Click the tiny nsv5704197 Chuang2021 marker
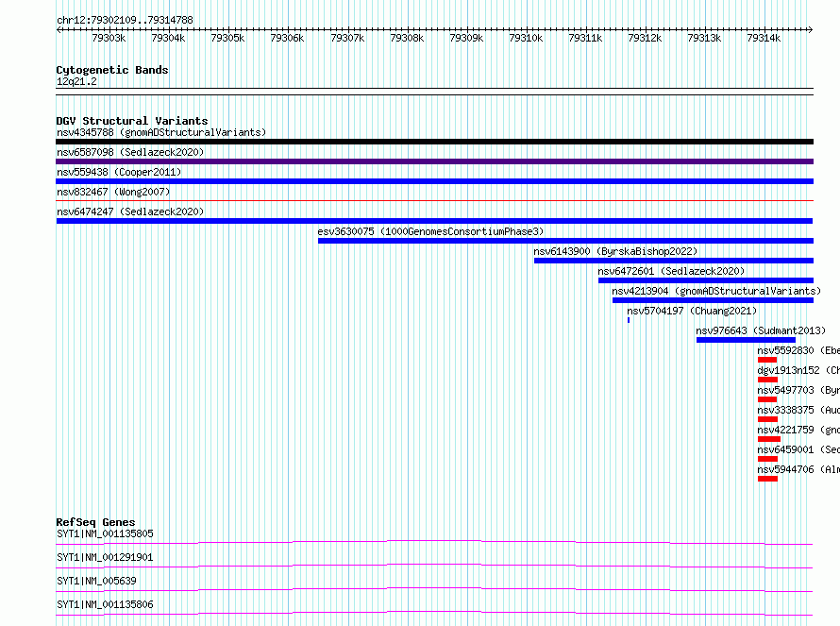 [x=629, y=320]
